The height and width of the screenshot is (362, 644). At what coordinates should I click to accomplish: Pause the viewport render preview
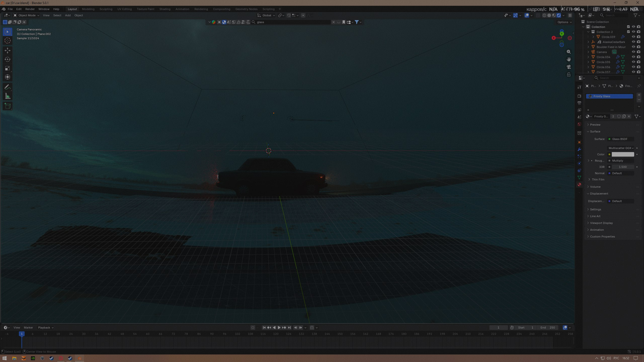[x=570, y=15]
